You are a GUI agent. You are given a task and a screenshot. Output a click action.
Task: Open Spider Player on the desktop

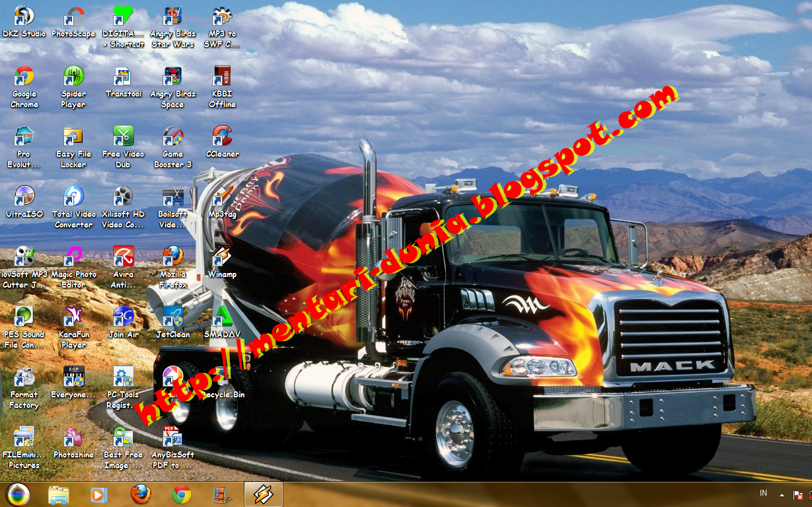click(x=73, y=87)
